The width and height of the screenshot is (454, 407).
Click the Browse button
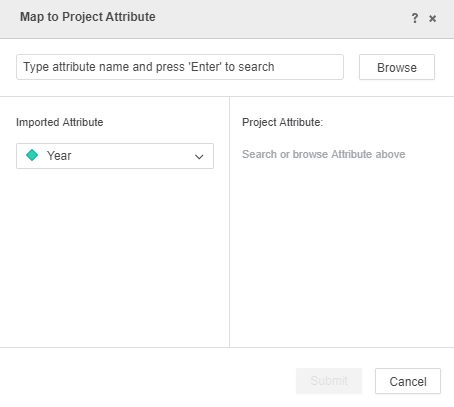point(397,67)
